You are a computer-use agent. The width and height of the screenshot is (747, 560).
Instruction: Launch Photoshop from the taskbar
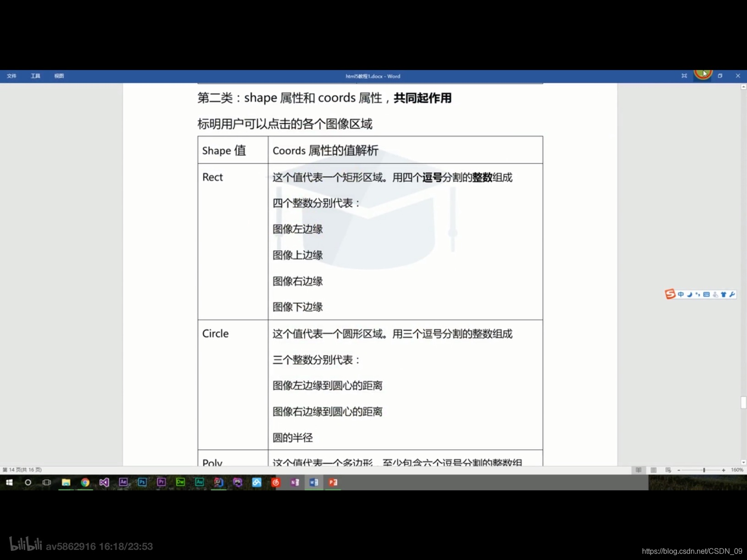click(x=142, y=483)
